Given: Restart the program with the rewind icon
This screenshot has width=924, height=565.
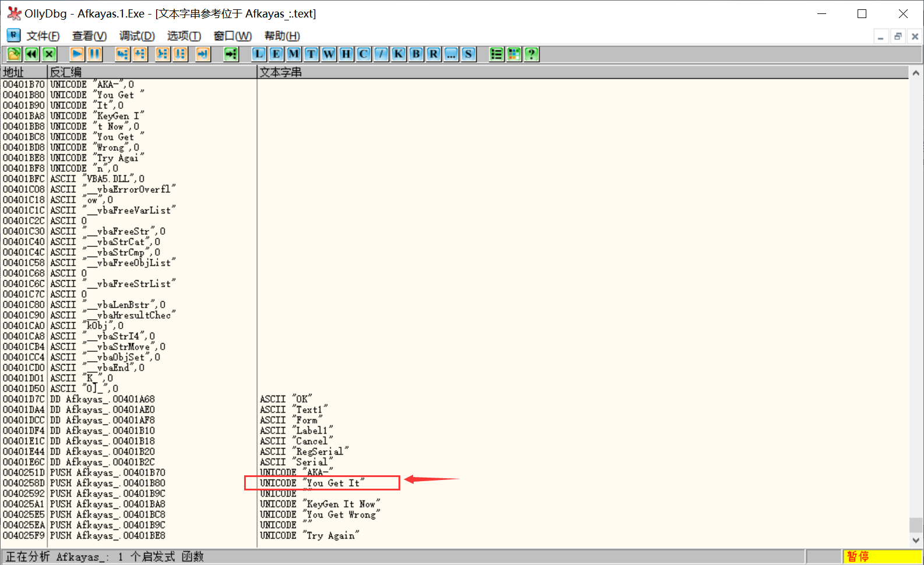Looking at the screenshot, I should [31, 54].
